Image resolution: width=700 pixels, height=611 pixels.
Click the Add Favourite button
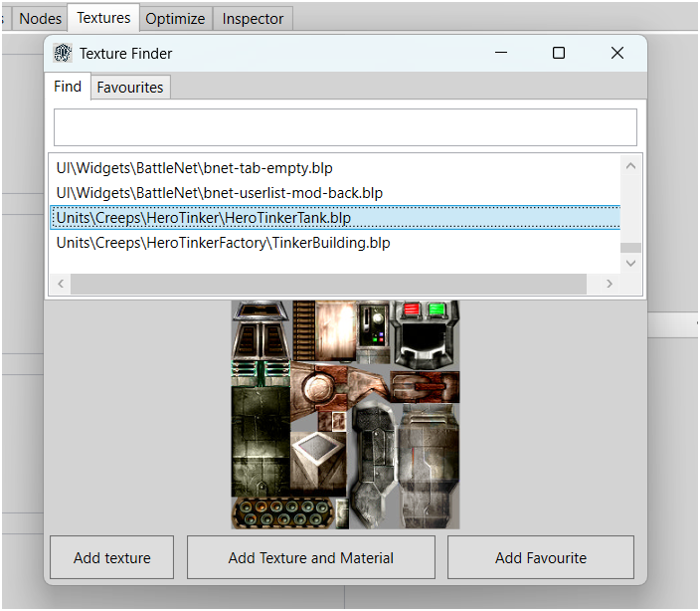[541, 558]
